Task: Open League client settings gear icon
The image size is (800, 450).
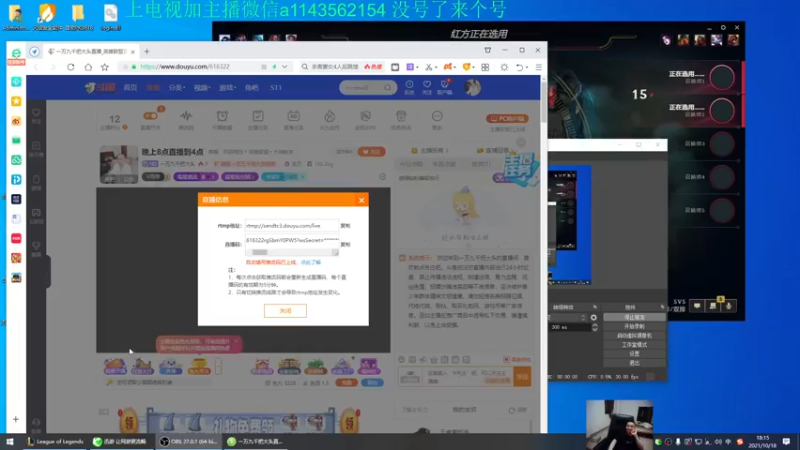Action: point(723,28)
